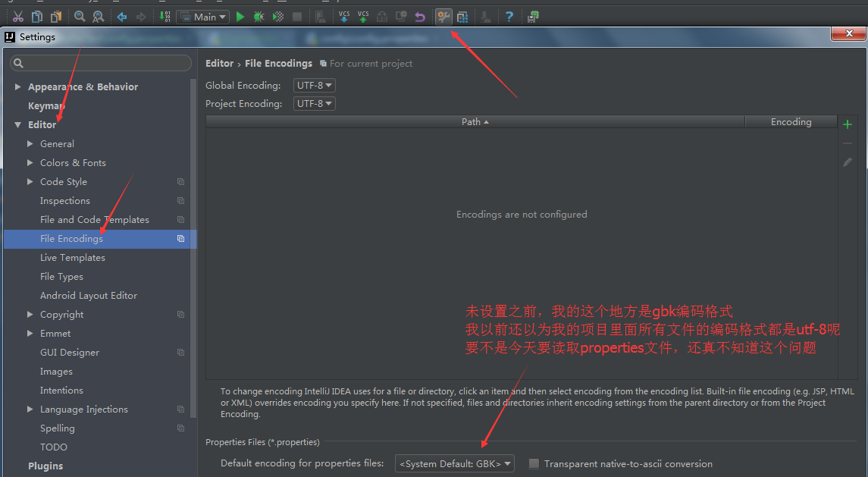Click the pencil edit icon beside table
The width and height of the screenshot is (868, 477).
(847, 162)
